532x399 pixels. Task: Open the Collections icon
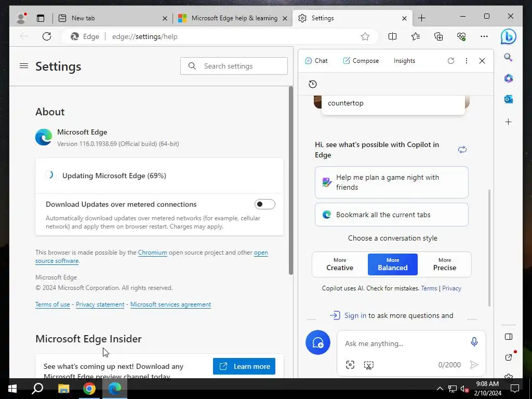(x=438, y=36)
